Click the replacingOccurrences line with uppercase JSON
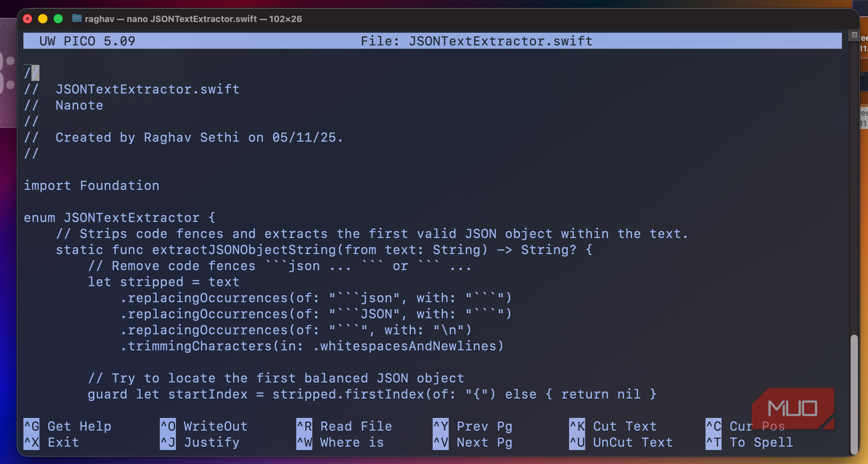The height and width of the screenshot is (464, 868). [316, 314]
